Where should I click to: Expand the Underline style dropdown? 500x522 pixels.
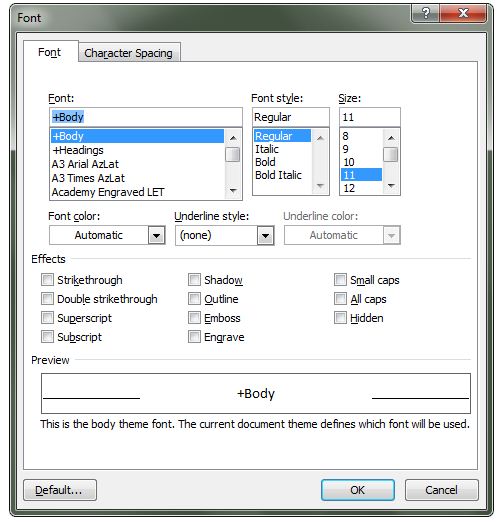pyautogui.click(x=265, y=235)
